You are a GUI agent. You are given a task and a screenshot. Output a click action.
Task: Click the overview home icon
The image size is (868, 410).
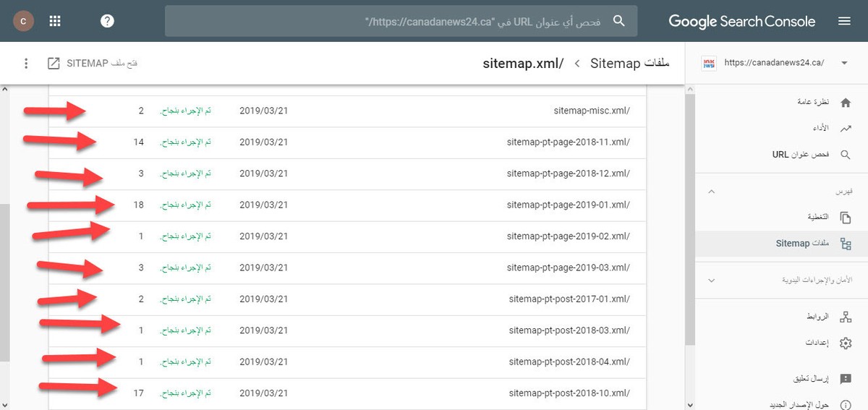845,103
